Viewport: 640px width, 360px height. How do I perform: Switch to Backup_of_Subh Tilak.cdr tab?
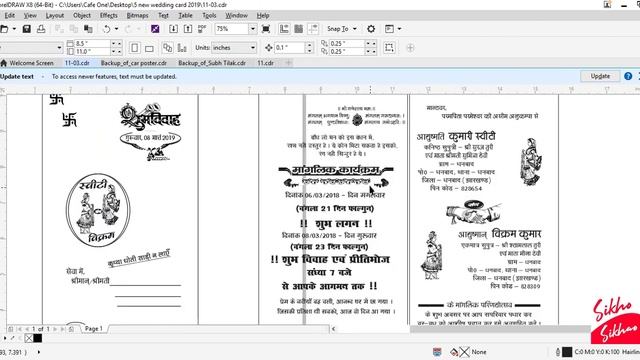(212, 63)
